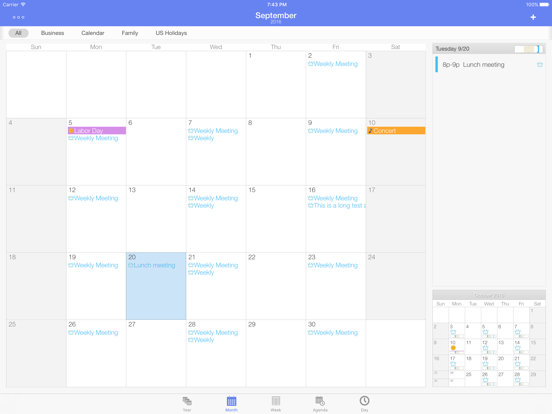Screen dimensions: 552x414
Task: Tap the meeting icon on October 19 mini calendar
Action: point(485,364)
